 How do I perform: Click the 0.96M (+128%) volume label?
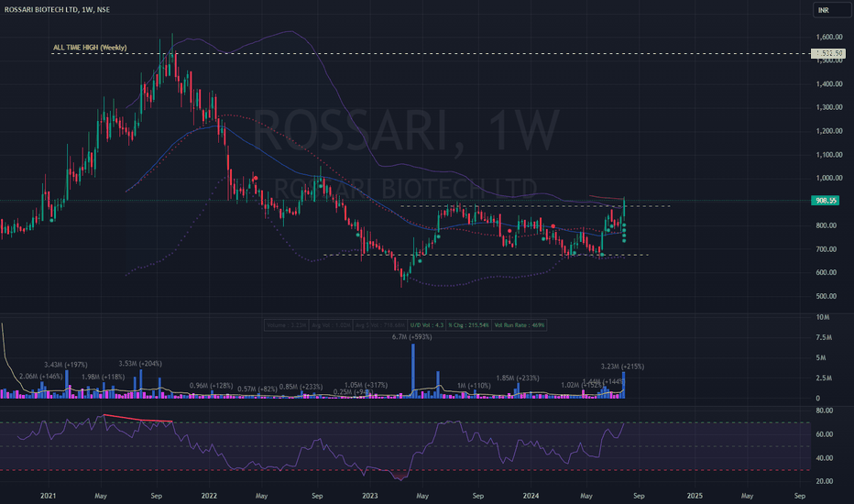coord(212,385)
